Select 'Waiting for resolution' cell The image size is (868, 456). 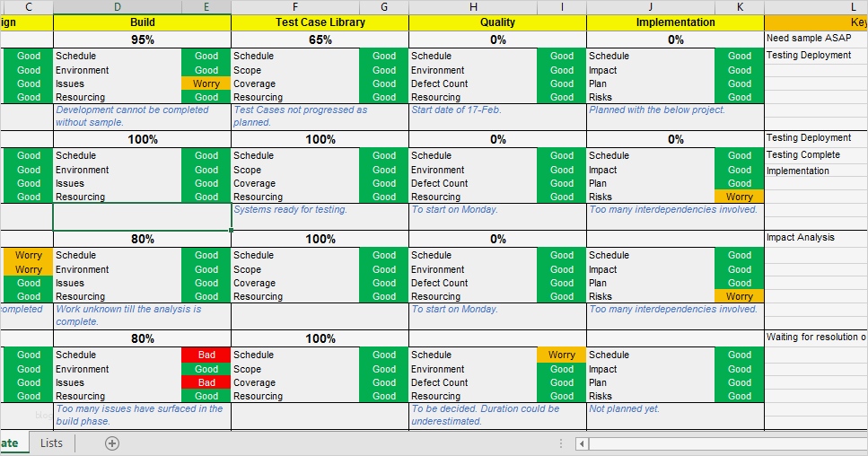[x=816, y=337]
